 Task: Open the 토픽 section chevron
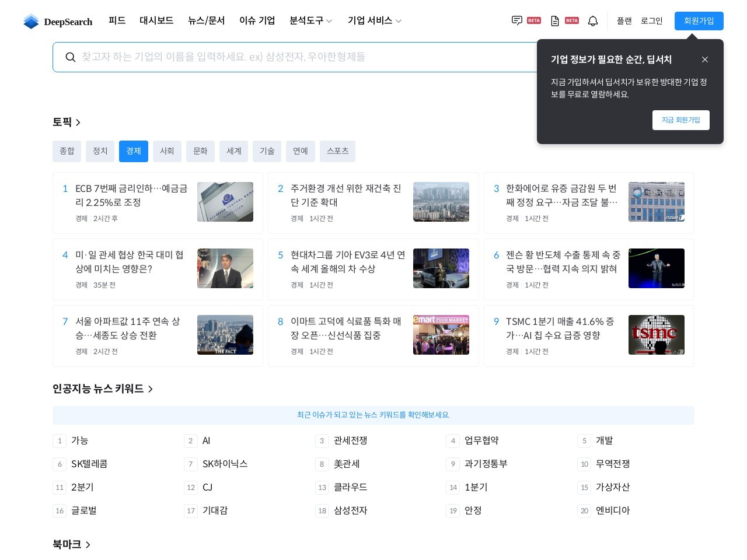[78, 123]
